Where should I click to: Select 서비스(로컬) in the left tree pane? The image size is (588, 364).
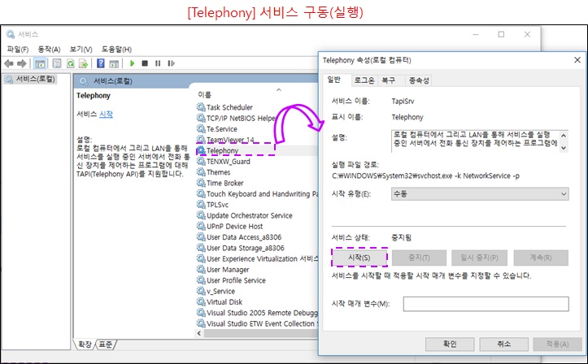pos(34,79)
